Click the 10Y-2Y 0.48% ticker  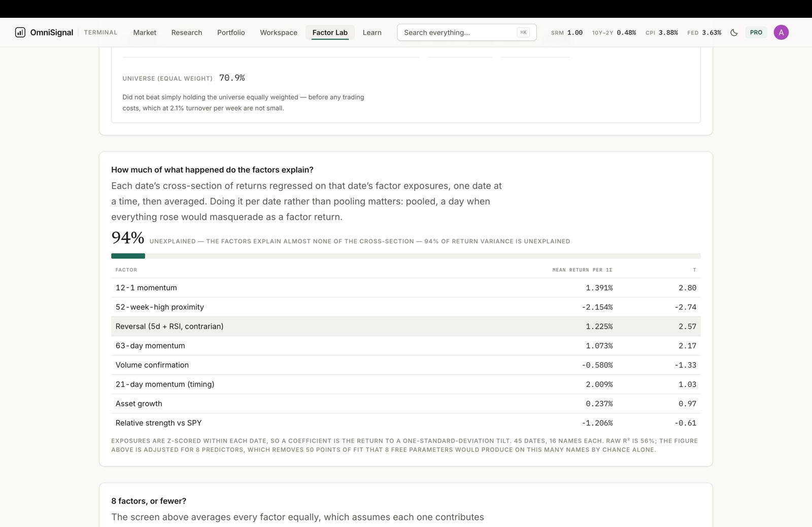tap(614, 32)
